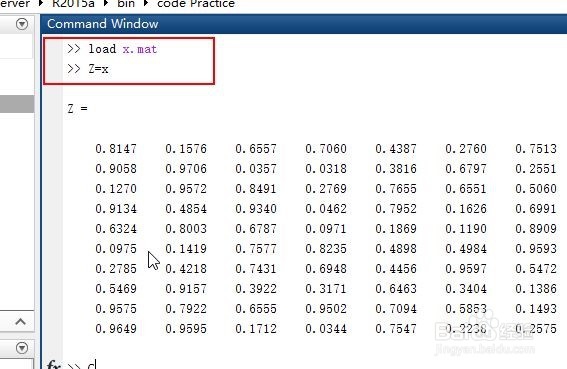
Task: Click matrix value 0.7060
Action: (x=326, y=149)
